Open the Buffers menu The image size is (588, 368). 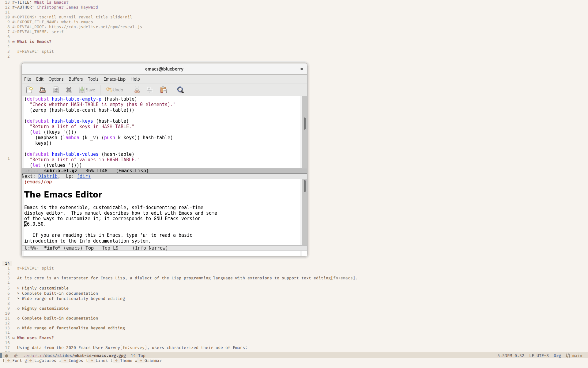(75, 79)
